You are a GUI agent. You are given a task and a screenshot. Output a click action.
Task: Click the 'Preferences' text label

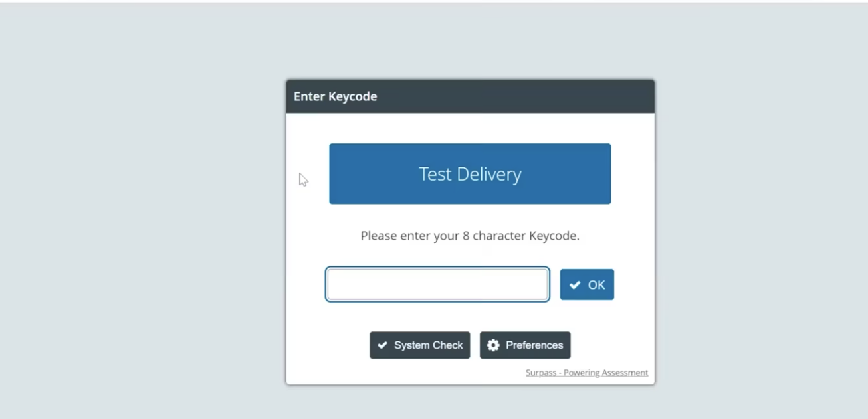[534, 345]
